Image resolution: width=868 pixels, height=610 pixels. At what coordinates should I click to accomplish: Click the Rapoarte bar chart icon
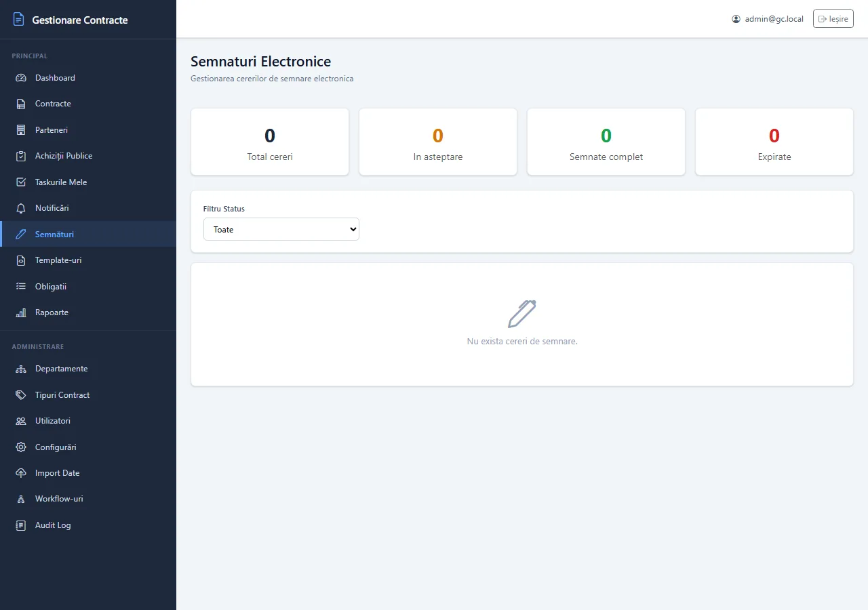click(21, 312)
